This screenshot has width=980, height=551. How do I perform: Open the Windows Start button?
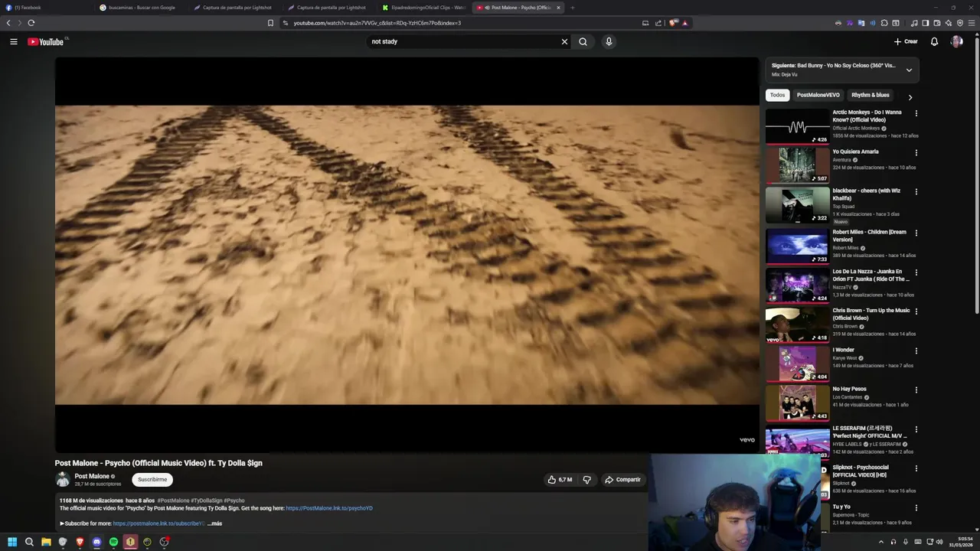(x=12, y=542)
